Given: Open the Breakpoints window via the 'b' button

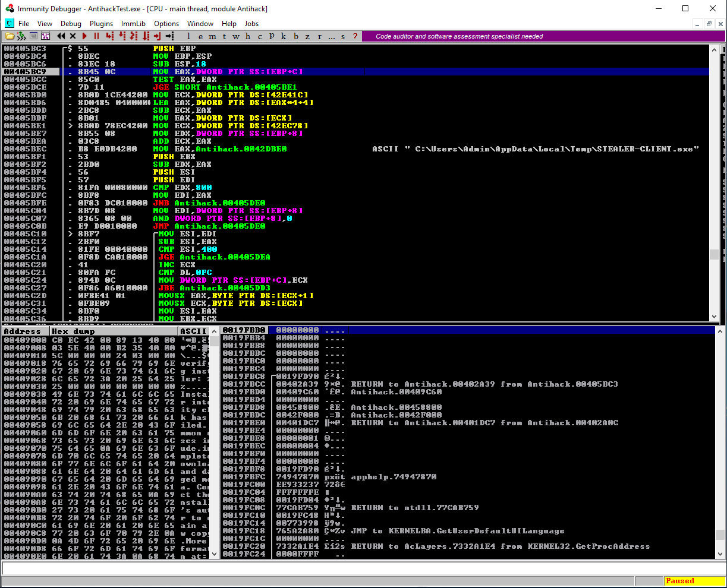Looking at the screenshot, I should pos(295,36).
